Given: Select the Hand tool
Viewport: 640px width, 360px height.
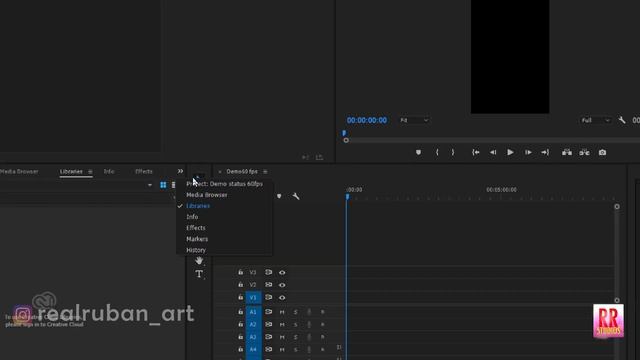Looking at the screenshot, I should tap(199, 260).
